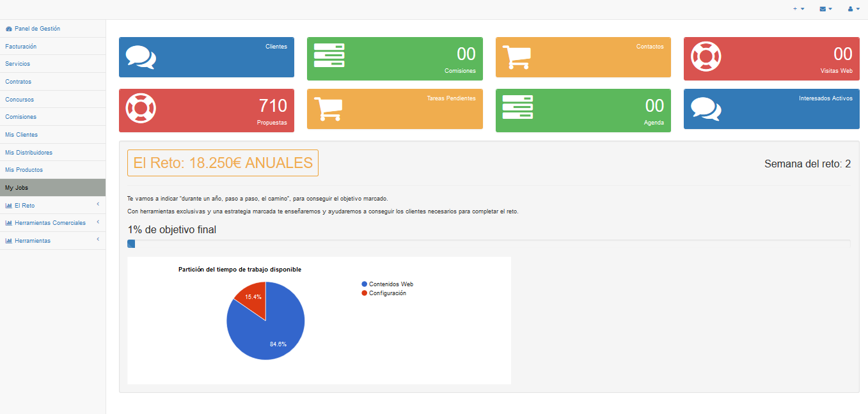Click the server icon on Comisiones card
Screen dimensions: 868x414
[x=329, y=56]
